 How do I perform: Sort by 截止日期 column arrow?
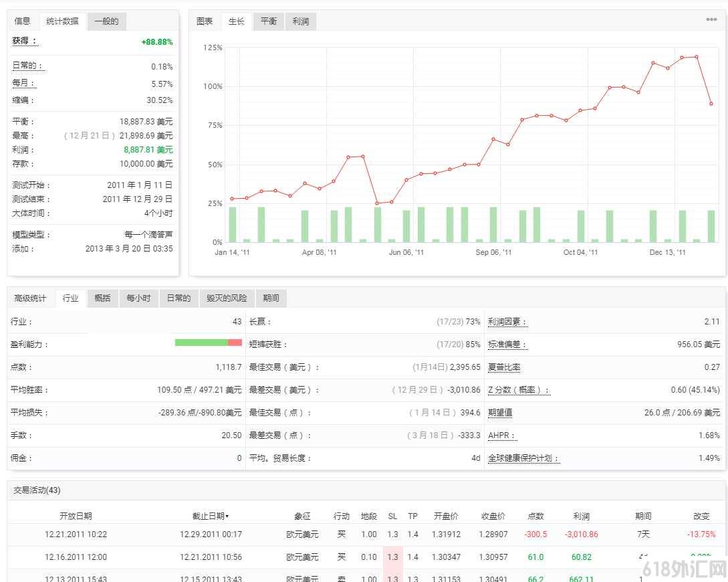click(x=227, y=516)
